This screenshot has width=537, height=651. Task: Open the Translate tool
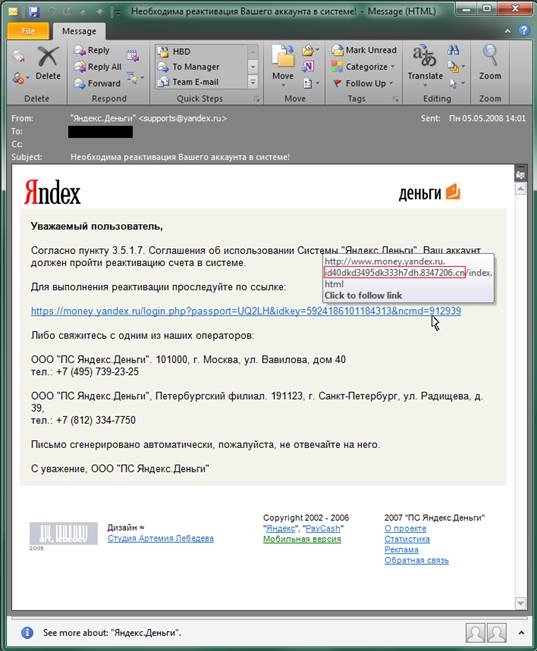click(x=424, y=63)
